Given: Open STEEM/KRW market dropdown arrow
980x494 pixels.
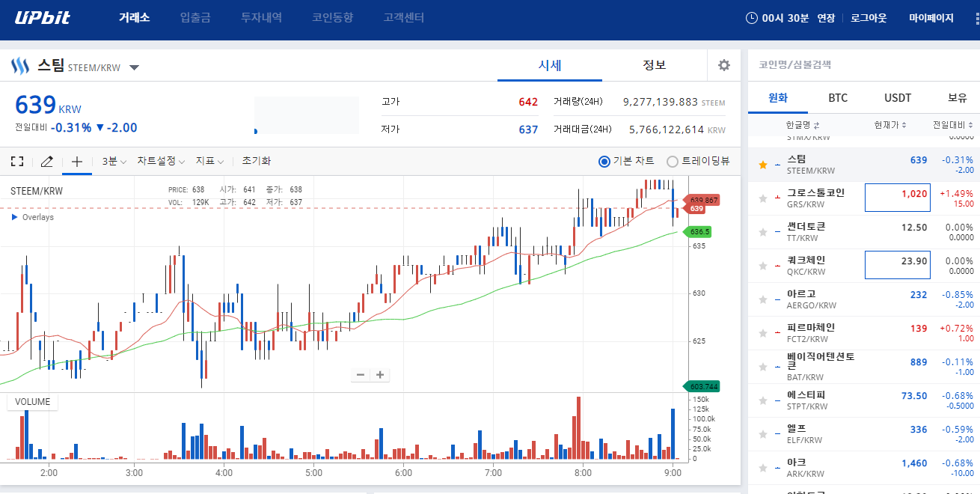Looking at the screenshot, I should [x=134, y=67].
